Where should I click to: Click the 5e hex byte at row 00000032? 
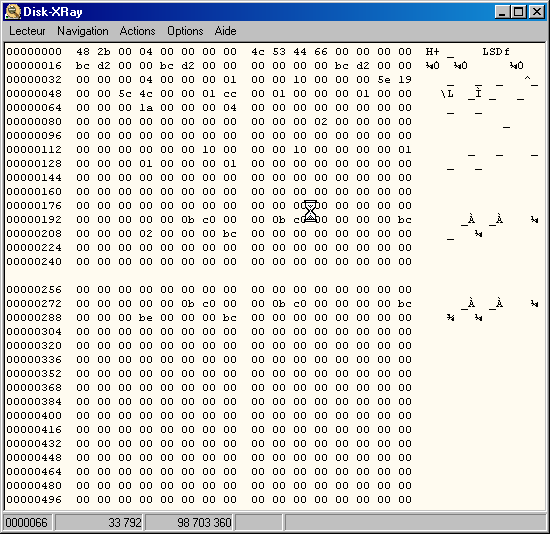tap(384, 80)
